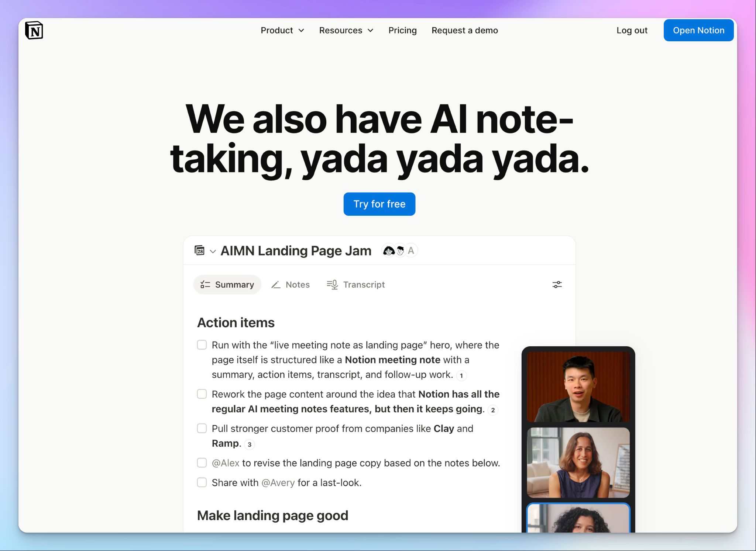
Task: Expand the chevron beside AIMN Landing Page Jam
Action: 213,252
